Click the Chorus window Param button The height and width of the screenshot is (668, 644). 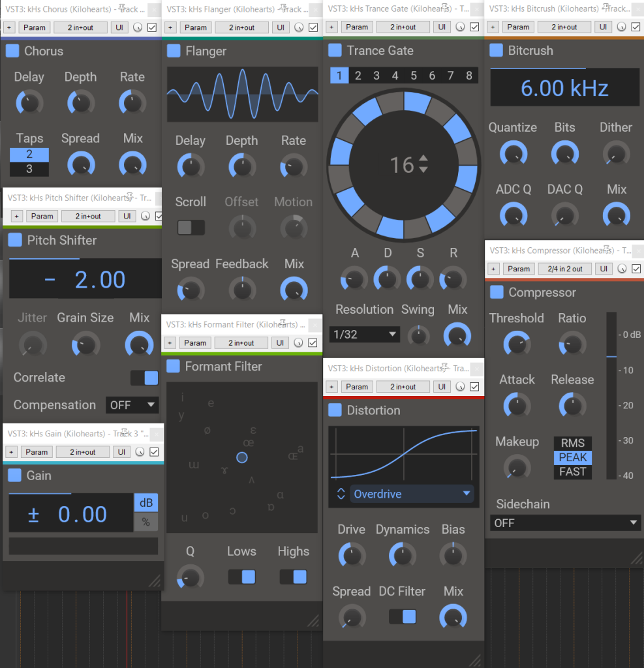35,27
